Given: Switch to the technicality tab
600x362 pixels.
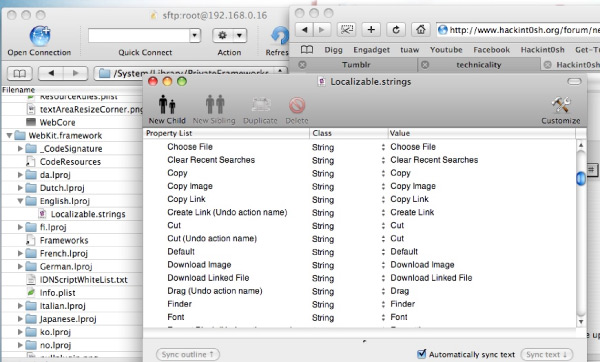Looking at the screenshot, I should pyautogui.click(x=479, y=65).
